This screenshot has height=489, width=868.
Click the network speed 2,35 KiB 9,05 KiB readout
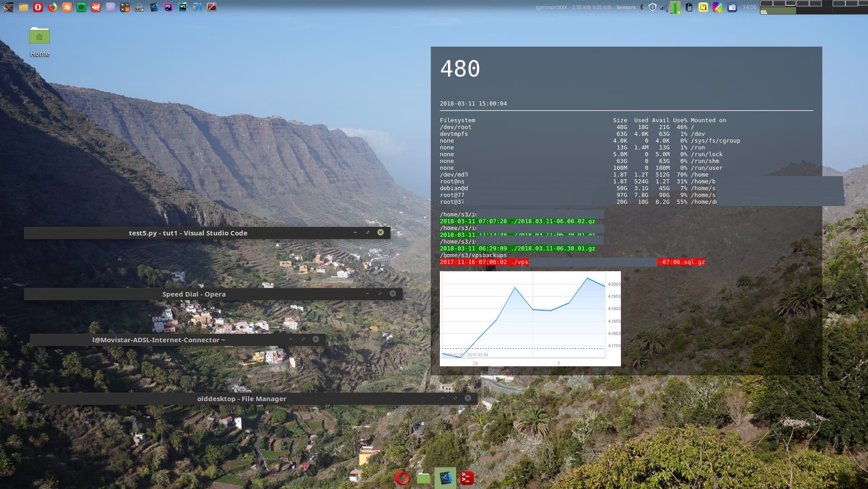pyautogui.click(x=591, y=7)
